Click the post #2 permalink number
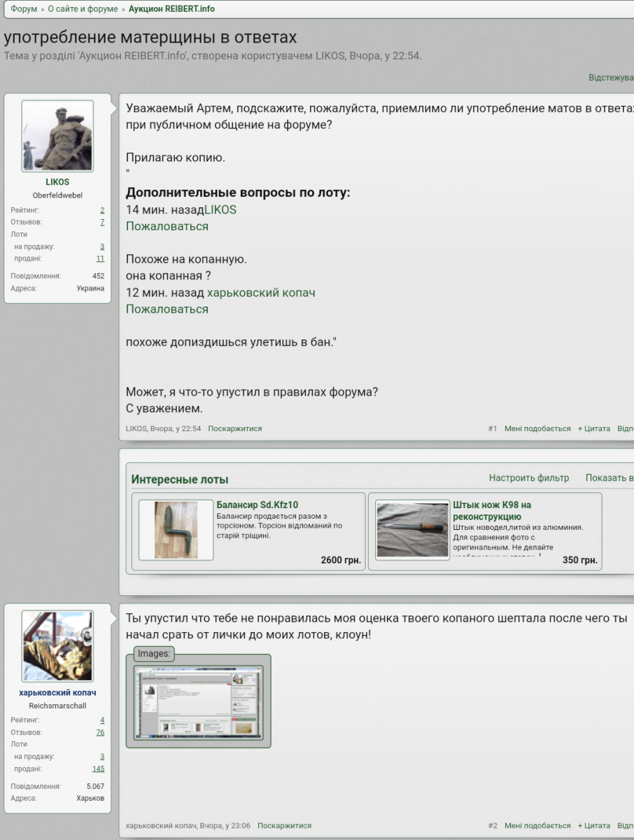Screen dimensions: 634x840 pos(492,826)
